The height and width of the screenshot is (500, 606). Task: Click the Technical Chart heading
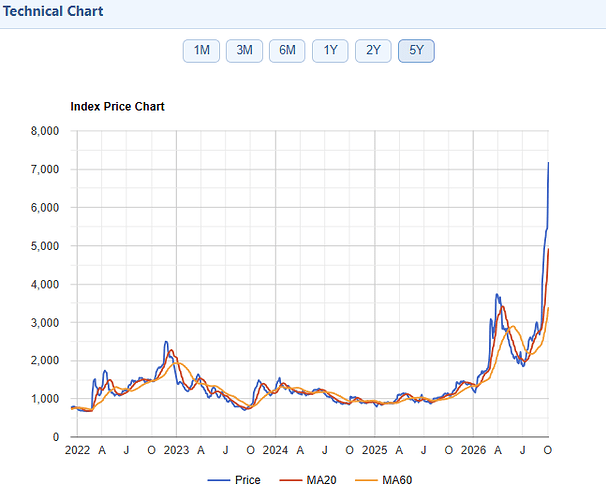tap(53, 11)
